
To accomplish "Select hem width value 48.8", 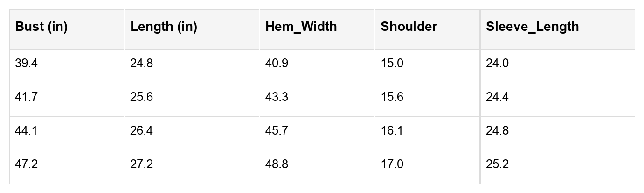I will (277, 164).
